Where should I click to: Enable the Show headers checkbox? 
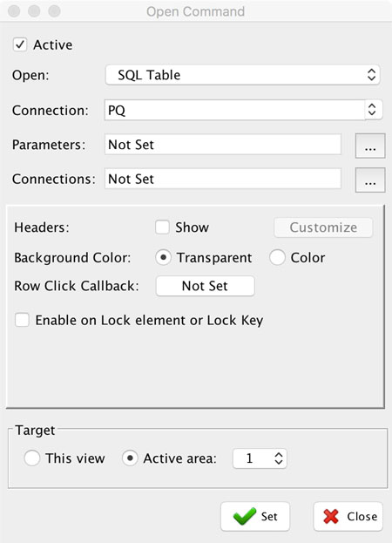pyautogui.click(x=162, y=227)
